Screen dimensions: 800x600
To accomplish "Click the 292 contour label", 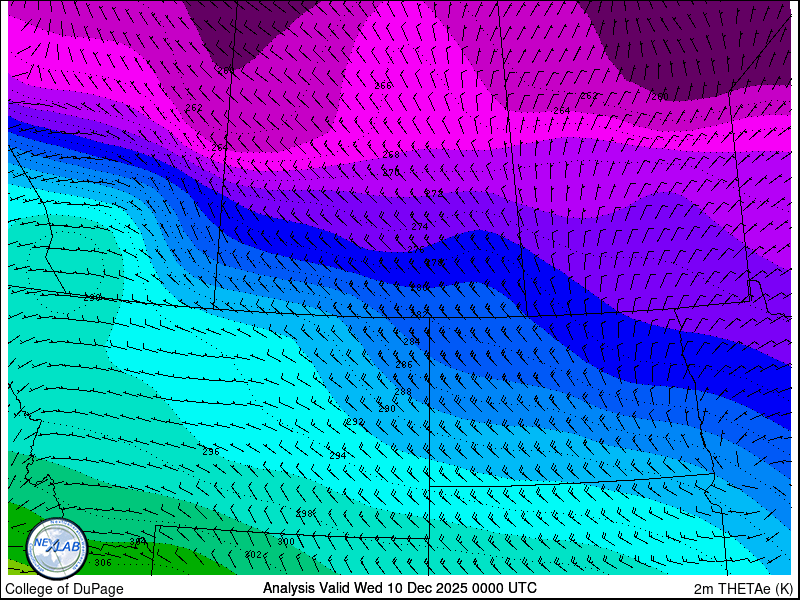I will click(x=355, y=422).
